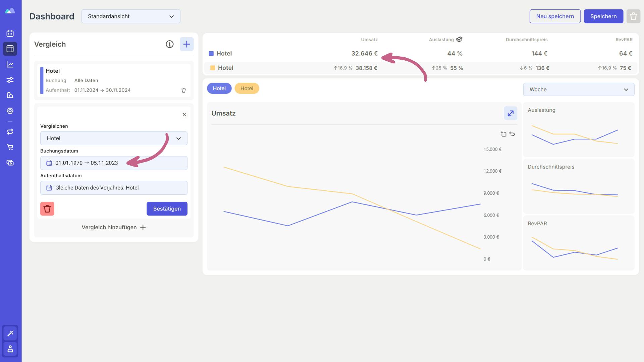Click the yellow color square of the second Hotel row

pyautogui.click(x=213, y=68)
